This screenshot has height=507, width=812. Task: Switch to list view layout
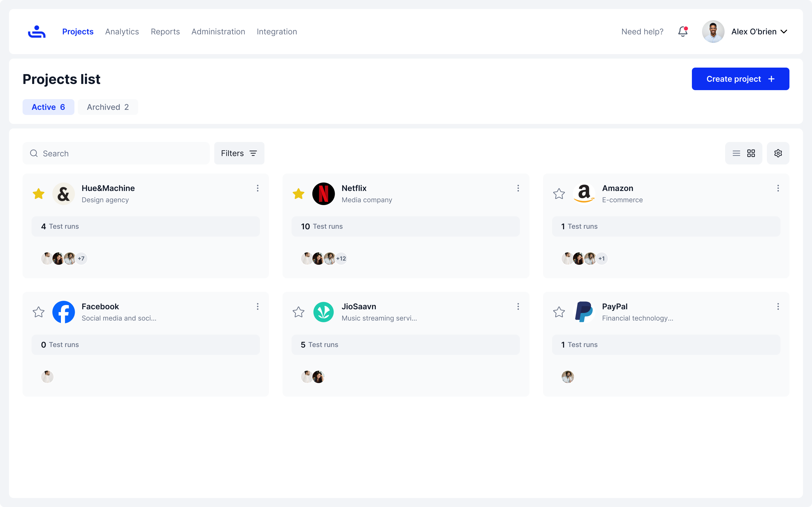click(736, 153)
